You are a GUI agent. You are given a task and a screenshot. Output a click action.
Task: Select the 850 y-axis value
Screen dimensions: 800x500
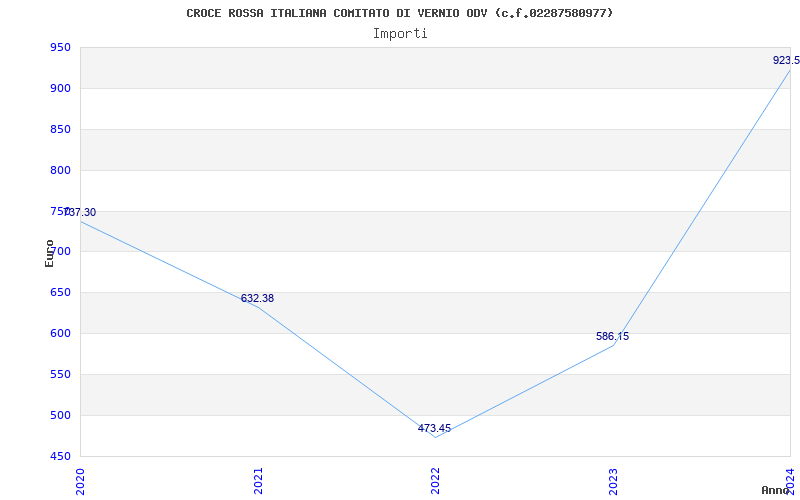[60, 130]
